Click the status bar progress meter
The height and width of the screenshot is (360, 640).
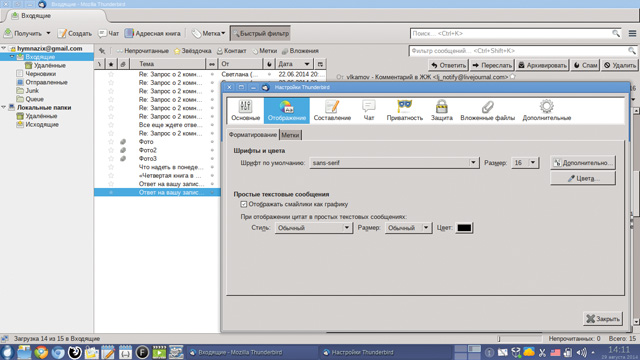[x=519, y=338]
